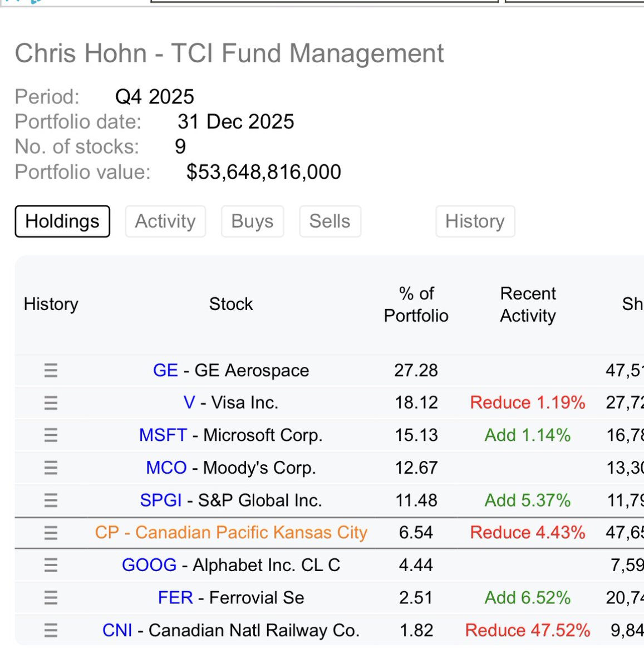
Task: Sort by the History column header
Action: coord(51,304)
